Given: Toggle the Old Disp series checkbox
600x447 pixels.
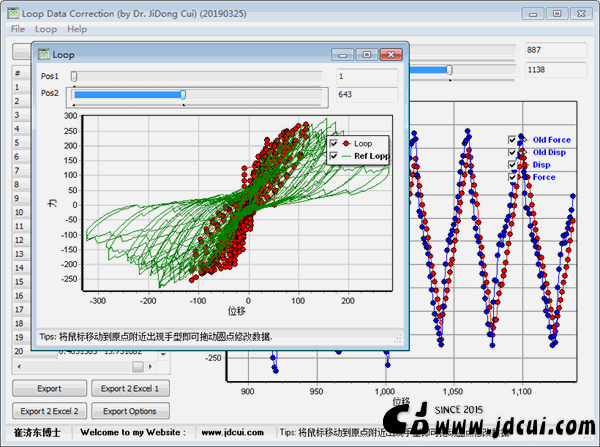Looking at the screenshot, I should click(x=512, y=152).
